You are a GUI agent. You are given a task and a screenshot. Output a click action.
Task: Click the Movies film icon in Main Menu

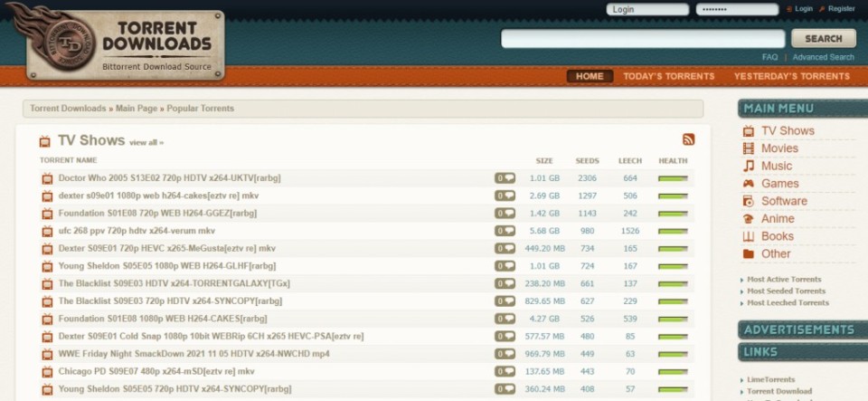pos(749,148)
